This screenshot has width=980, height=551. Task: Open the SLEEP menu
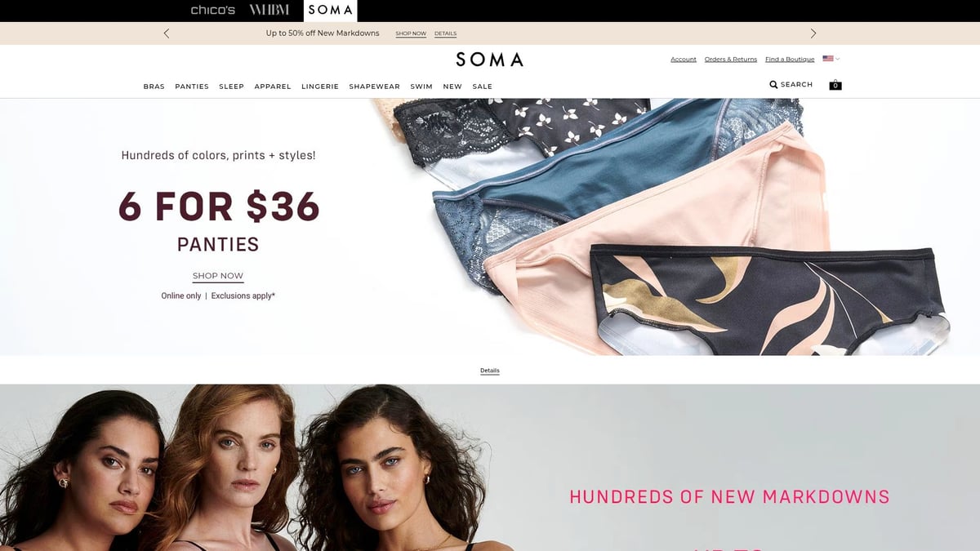click(231, 87)
